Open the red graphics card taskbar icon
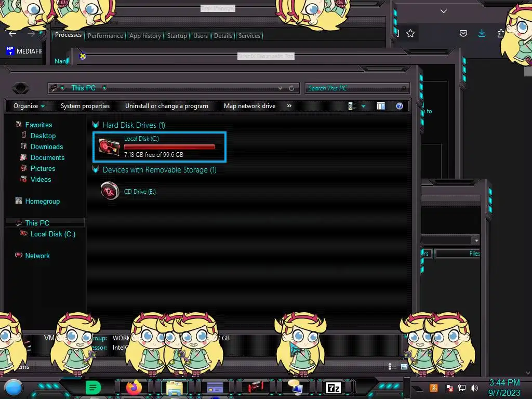532x399 pixels. (x=256, y=388)
